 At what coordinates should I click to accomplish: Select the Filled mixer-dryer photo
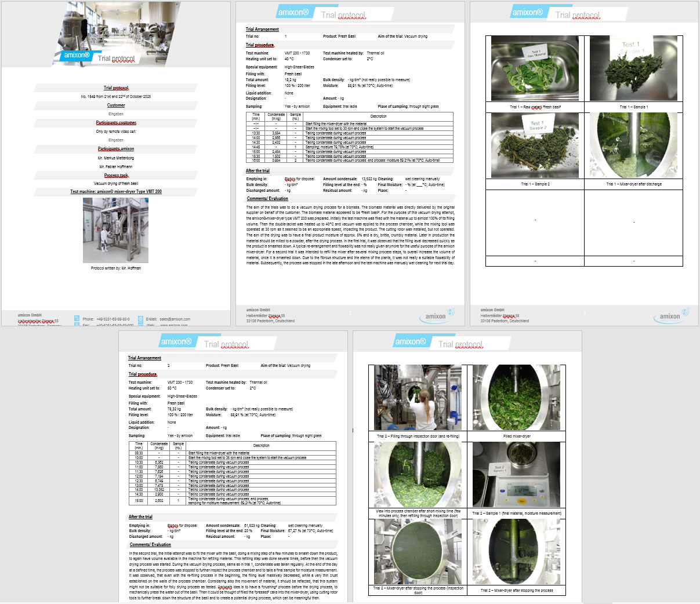tap(516, 398)
